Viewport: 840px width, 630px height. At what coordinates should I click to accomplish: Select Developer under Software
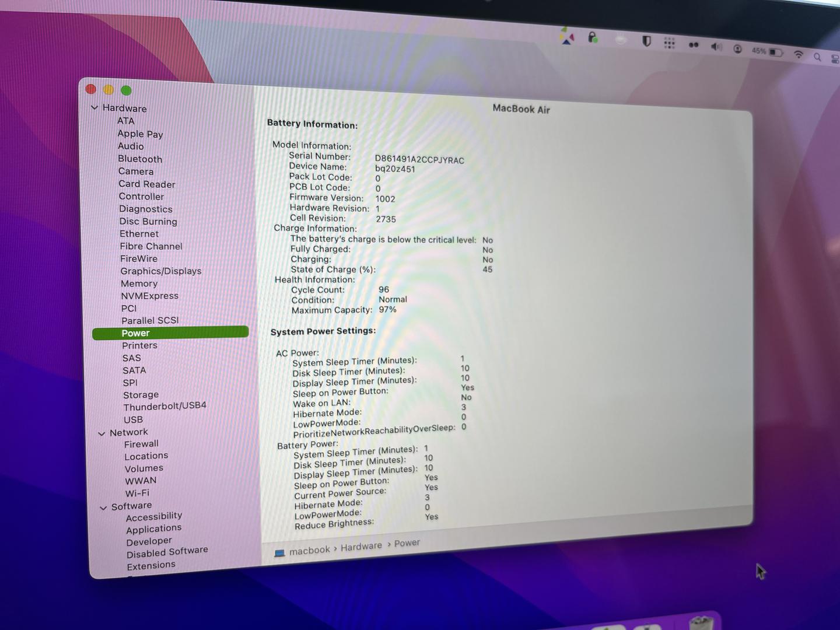(x=149, y=541)
